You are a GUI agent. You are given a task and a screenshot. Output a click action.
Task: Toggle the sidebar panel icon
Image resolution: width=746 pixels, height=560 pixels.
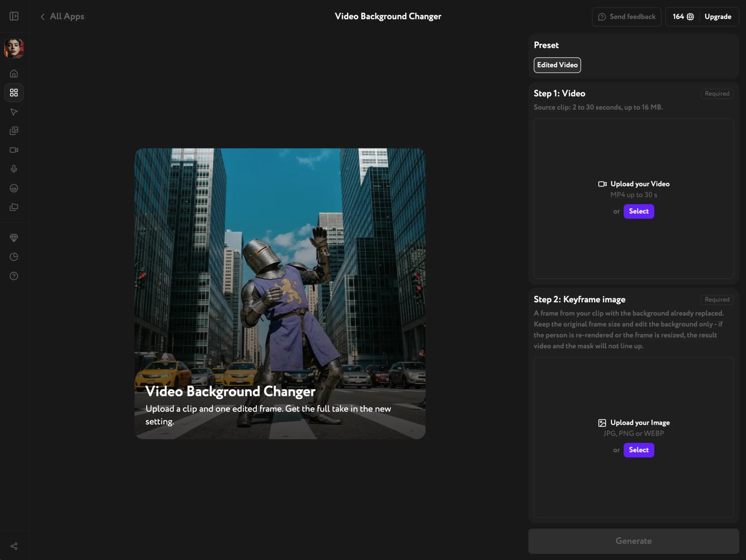pyautogui.click(x=14, y=16)
